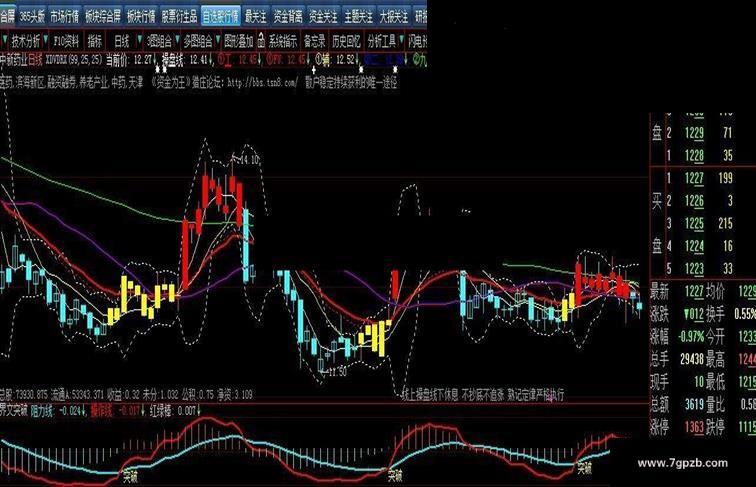Click the 涨幅 -0.97% value
This screenshot has width=756, height=487.
691,337
